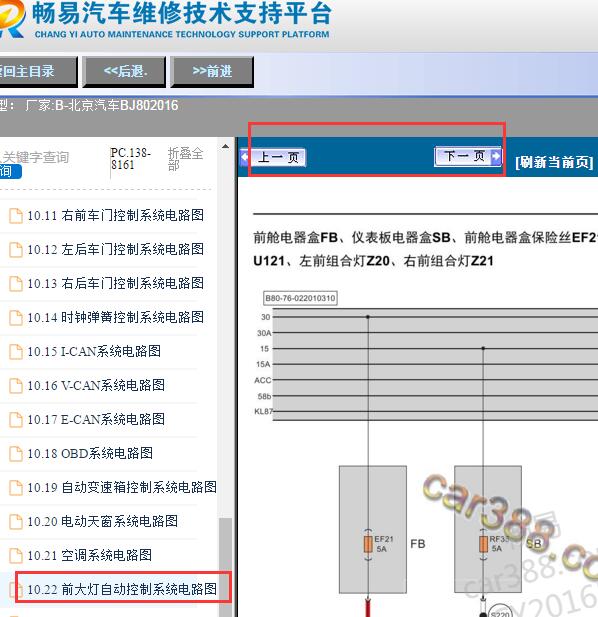Select 10.22 前大灯自动控制系统电路图
This screenshot has height=617, width=598.
point(122,589)
